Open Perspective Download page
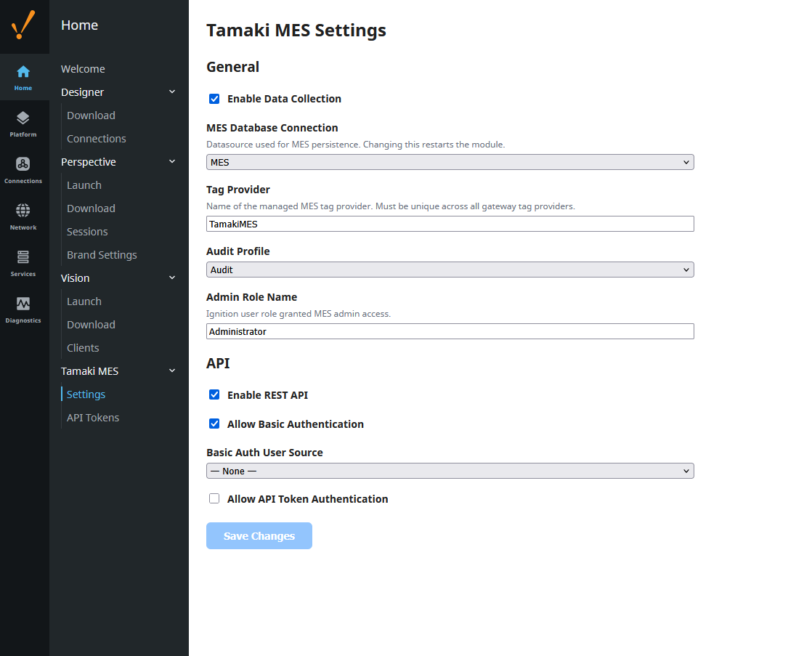Viewport: 812px width, 656px height. pyautogui.click(x=91, y=208)
